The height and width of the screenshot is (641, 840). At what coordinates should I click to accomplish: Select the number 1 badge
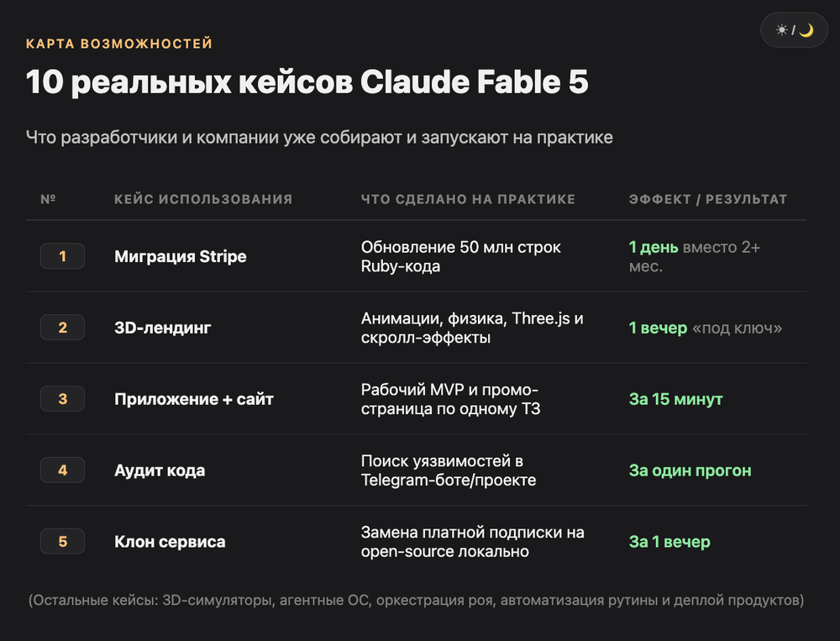pos(62,256)
